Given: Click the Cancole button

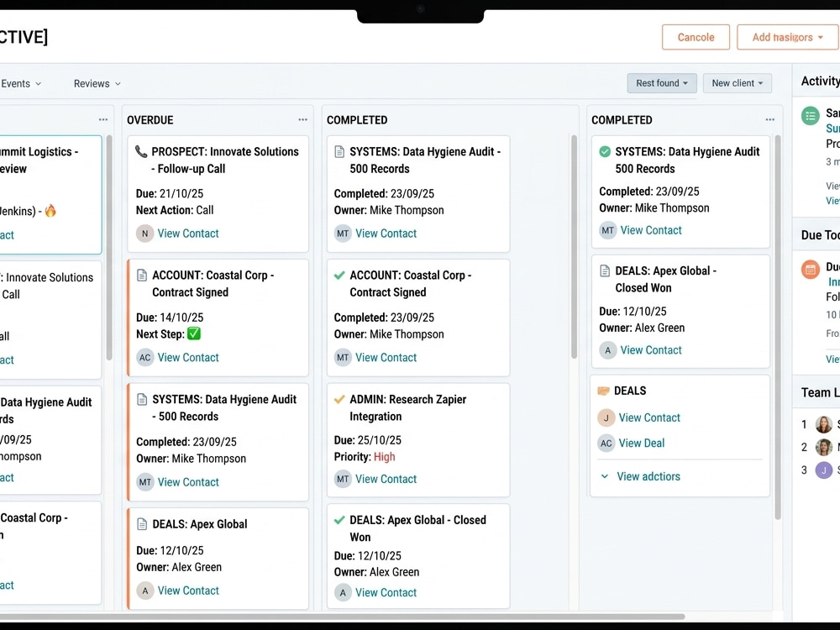Looking at the screenshot, I should (x=696, y=38).
